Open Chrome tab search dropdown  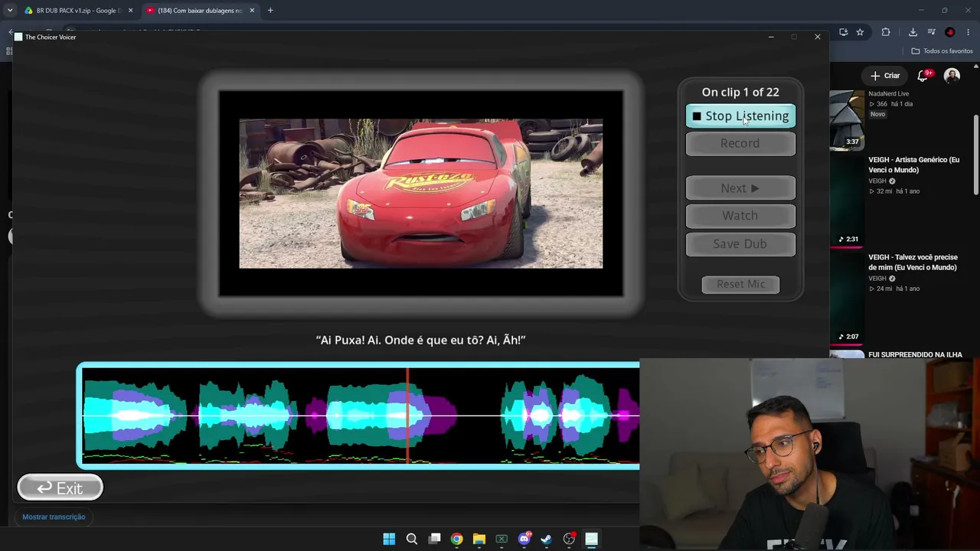[x=9, y=11]
